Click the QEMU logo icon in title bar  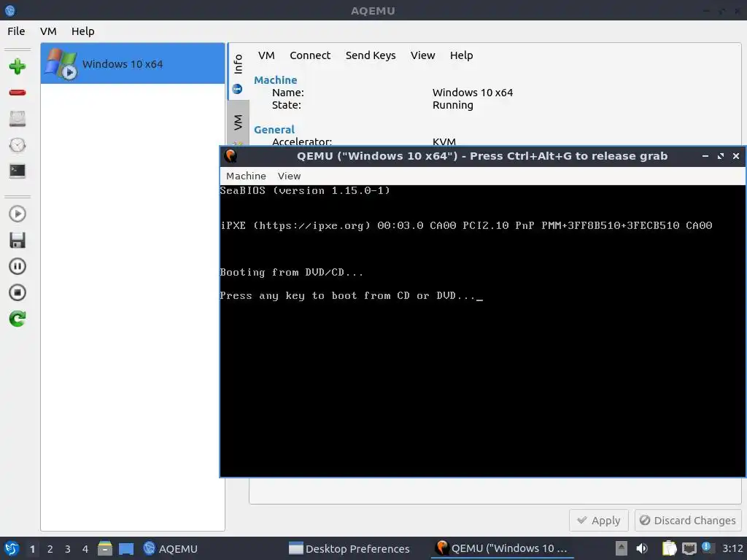tap(231, 156)
